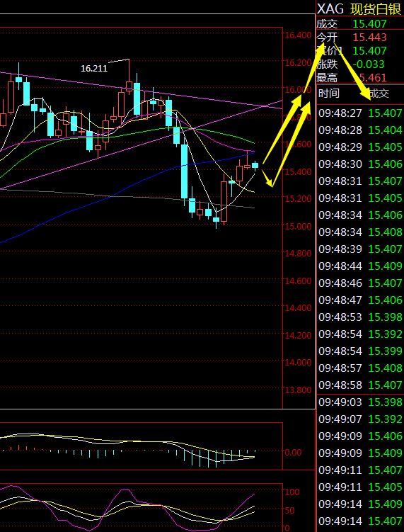The height and width of the screenshot is (532, 404).
Task: Click the 16.400 price axis label
Action: pos(298,35)
